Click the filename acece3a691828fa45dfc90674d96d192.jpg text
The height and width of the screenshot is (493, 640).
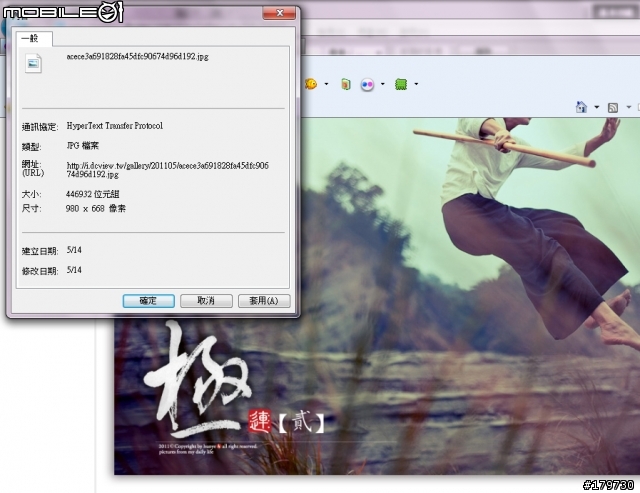pos(138,56)
